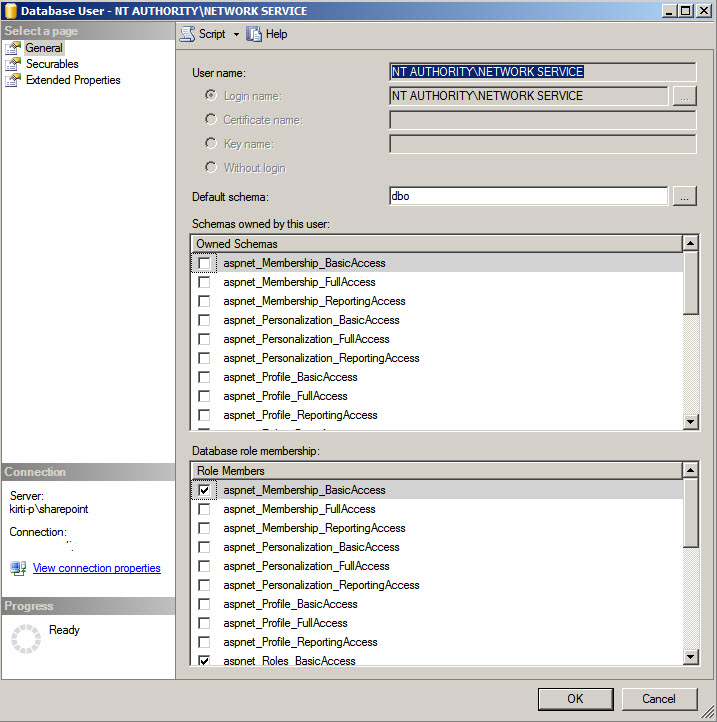Browse login name with ellipsis button
Screen dimensions: 717x722
(684, 97)
